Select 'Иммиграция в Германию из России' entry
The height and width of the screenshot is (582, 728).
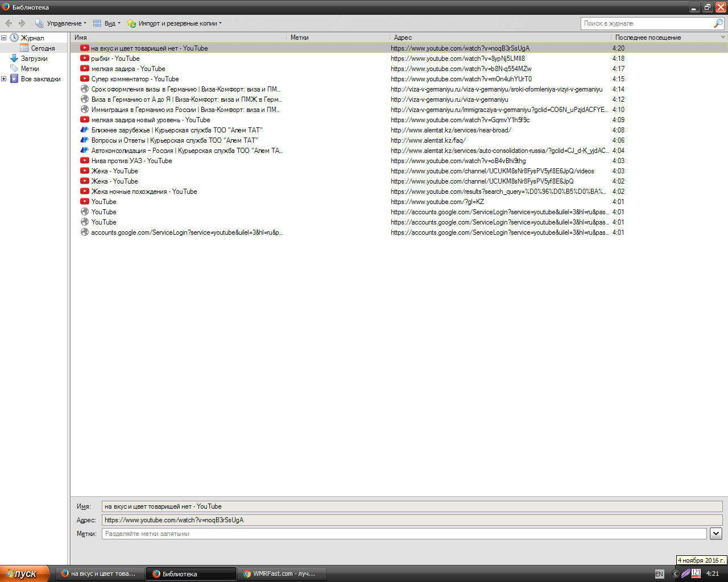pyautogui.click(x=399, y=110)
